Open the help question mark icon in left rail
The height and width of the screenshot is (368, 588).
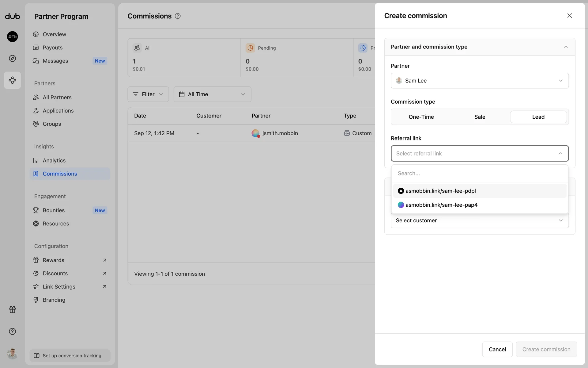click(12, 331)
